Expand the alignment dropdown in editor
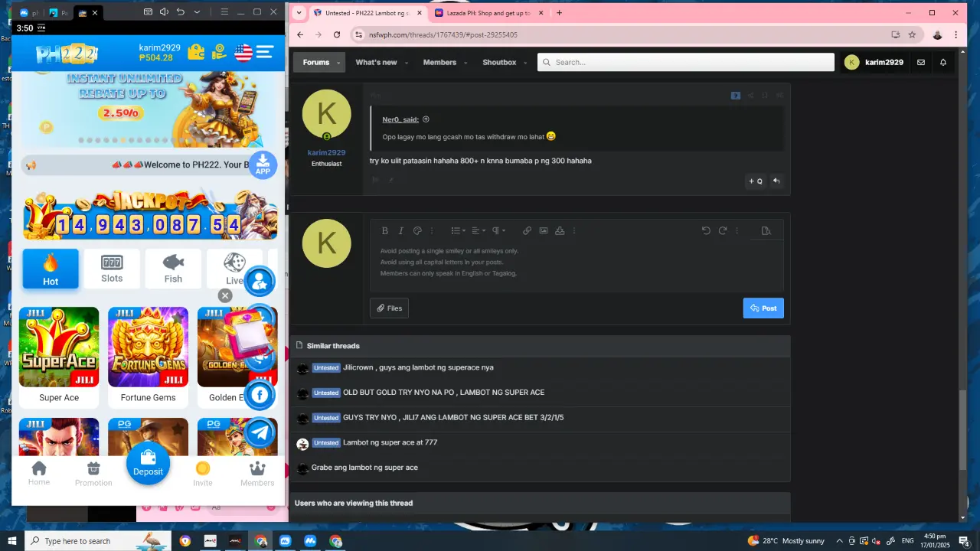The height and width of the screenshot is (551, 980). (479, 230)
